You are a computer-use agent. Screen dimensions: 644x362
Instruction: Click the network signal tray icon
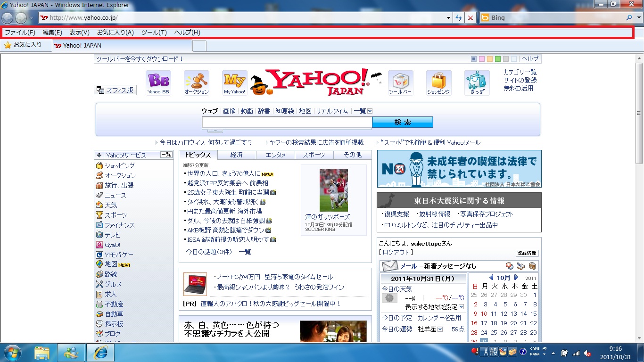576,353
